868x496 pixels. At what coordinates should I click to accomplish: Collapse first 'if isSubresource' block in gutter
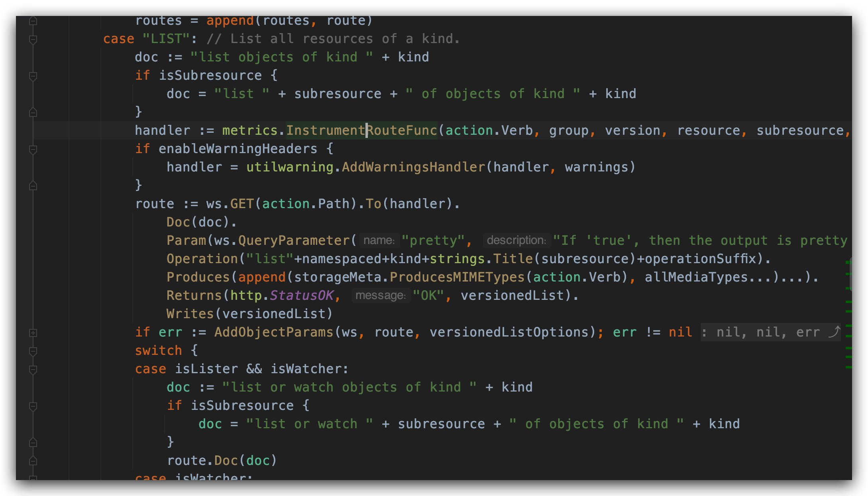pyautogui.click(x=33, y=76)
